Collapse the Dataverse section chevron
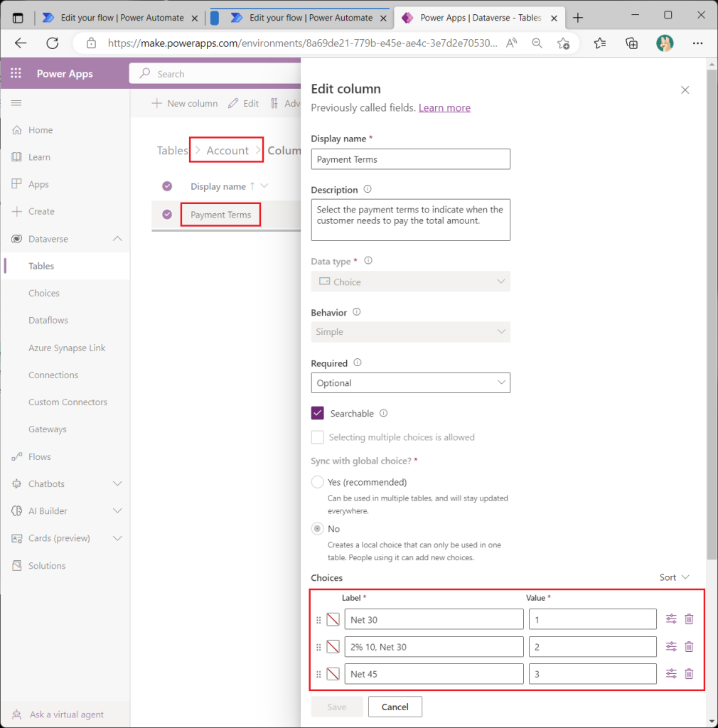 coord(117,239)
